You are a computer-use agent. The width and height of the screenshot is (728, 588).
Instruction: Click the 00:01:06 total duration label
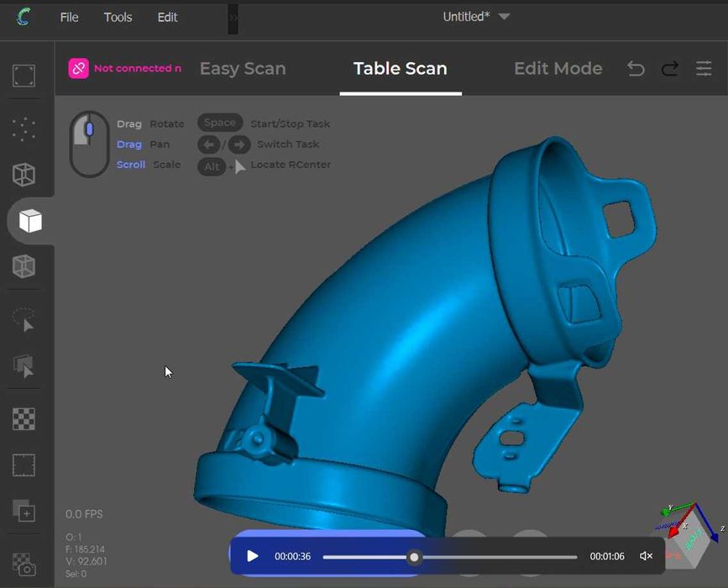point(607,556)
